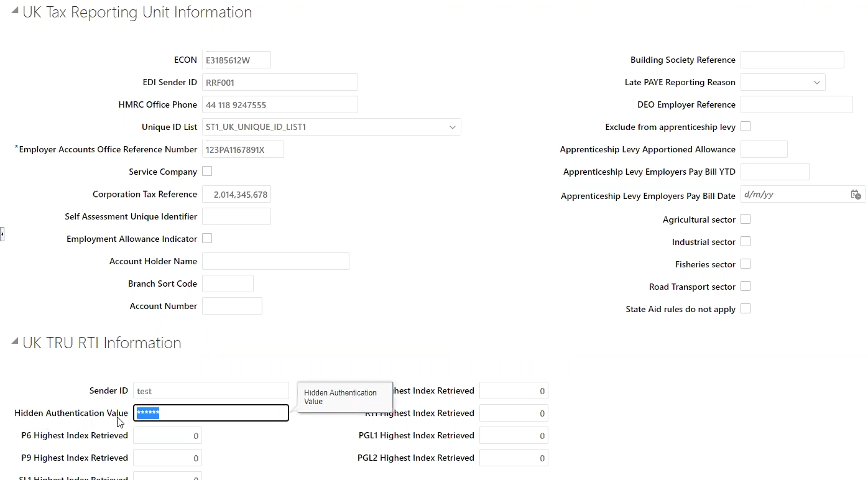Tick the Industrial sector checkbox
This screenshot has height=480, width=868.
click(x=746, y=241)
